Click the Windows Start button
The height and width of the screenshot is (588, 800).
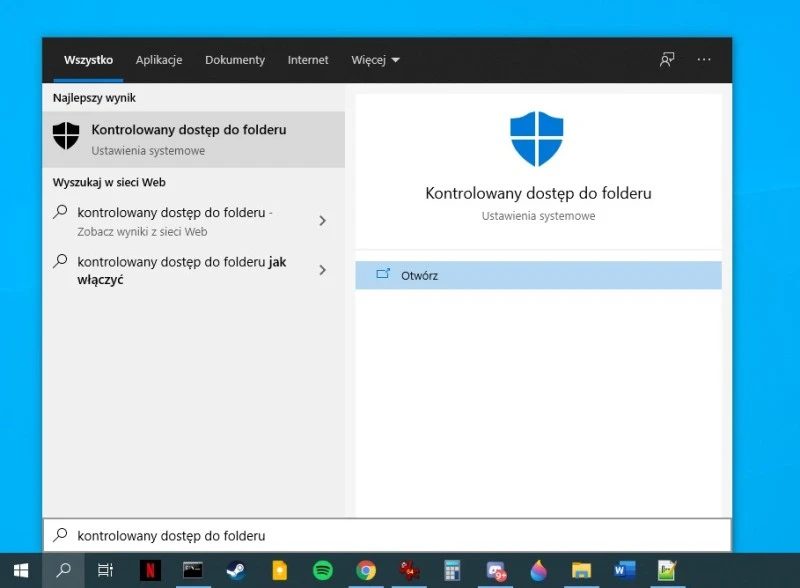point(21,570)
